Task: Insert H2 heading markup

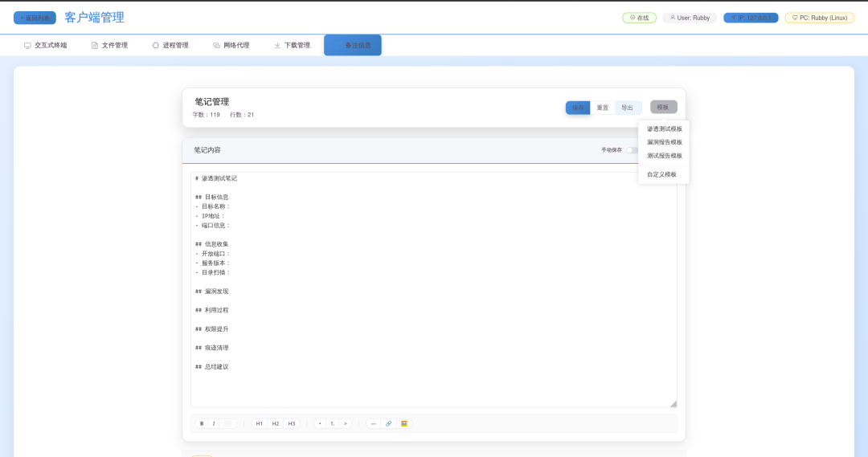Action: click(275, 424)
